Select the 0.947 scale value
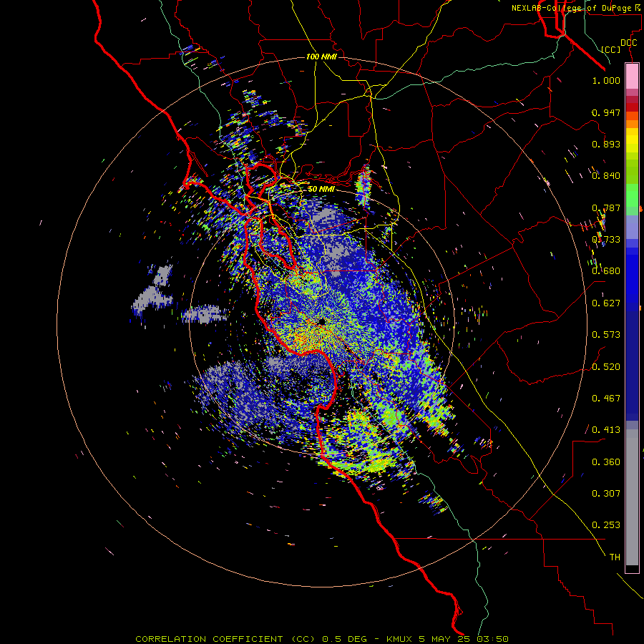Screen dimensions: 644x644 [x=606, y=112]
